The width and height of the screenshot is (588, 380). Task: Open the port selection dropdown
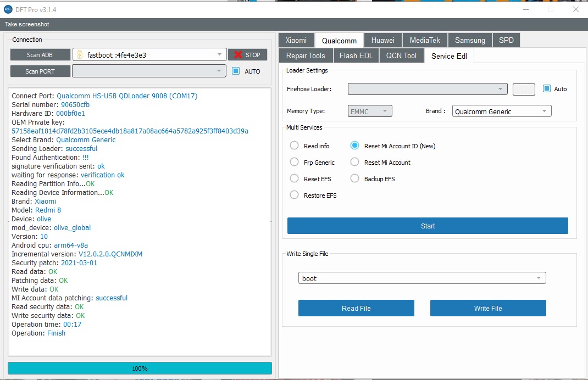[x=149, y=71]
